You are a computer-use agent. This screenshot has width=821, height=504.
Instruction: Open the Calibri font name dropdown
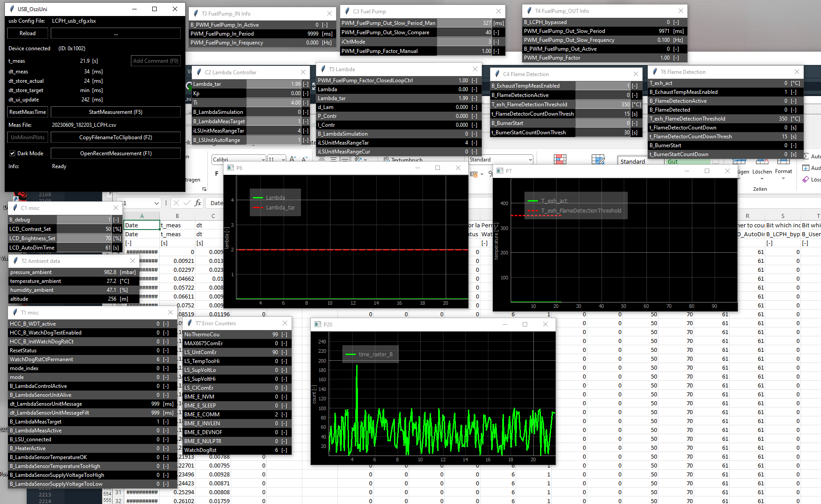tap(263, 160)
